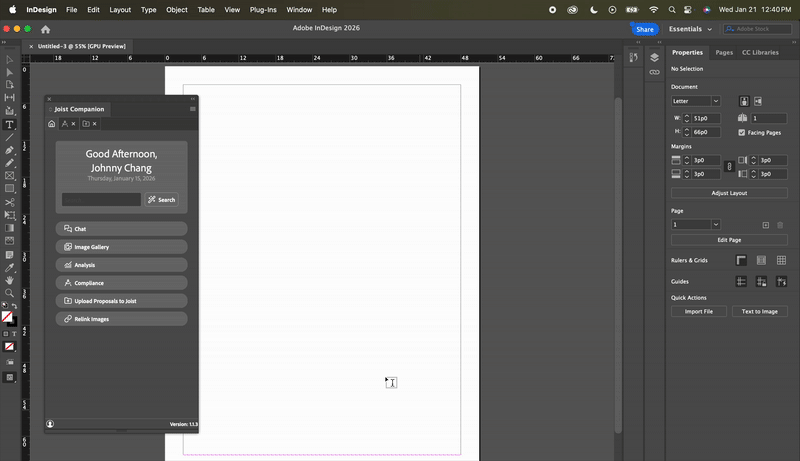Screen dimensions: 800x461
Task: Click the page width value field
Action: (706, 118)
